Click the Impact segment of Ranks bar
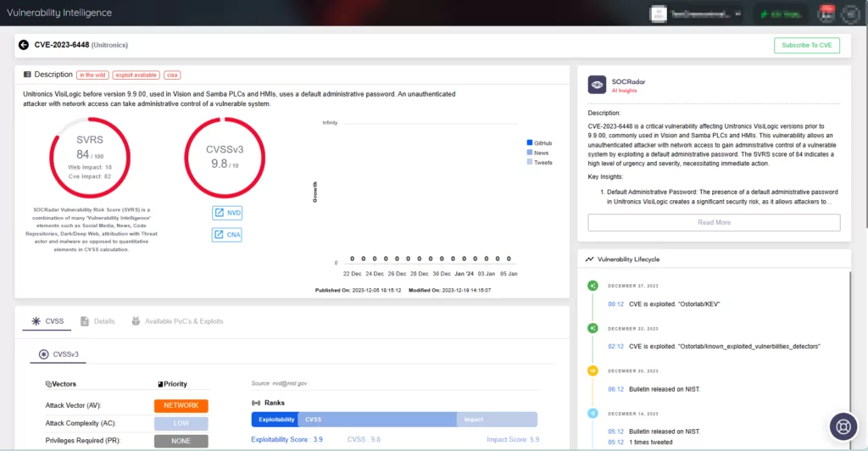This screenshot has width=868, height=451. coord(497,420)
